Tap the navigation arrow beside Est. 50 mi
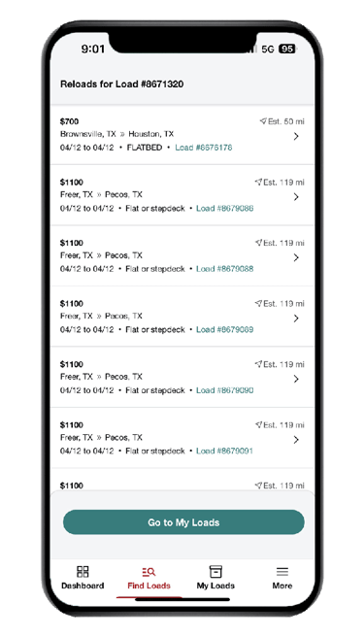 point(263,121)
